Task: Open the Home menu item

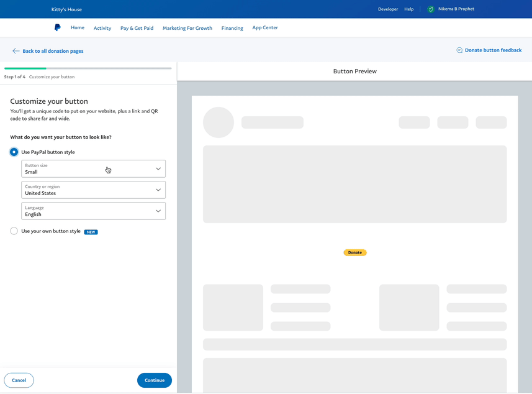Action: coord(78,27)
